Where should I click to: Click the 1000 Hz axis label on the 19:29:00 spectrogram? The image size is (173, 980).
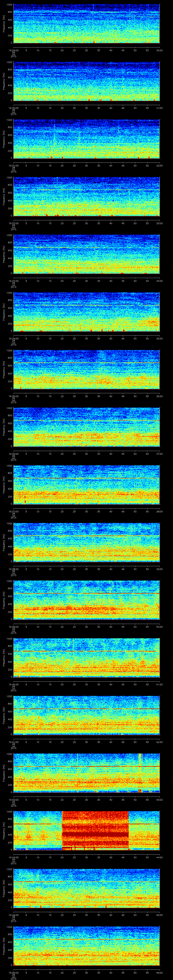(9, 5)
